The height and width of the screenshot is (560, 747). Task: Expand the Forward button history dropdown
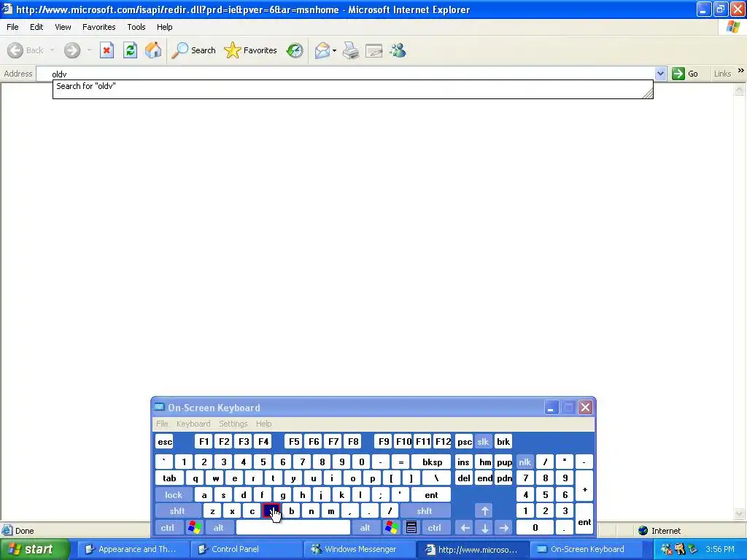(x=89, y=50)
